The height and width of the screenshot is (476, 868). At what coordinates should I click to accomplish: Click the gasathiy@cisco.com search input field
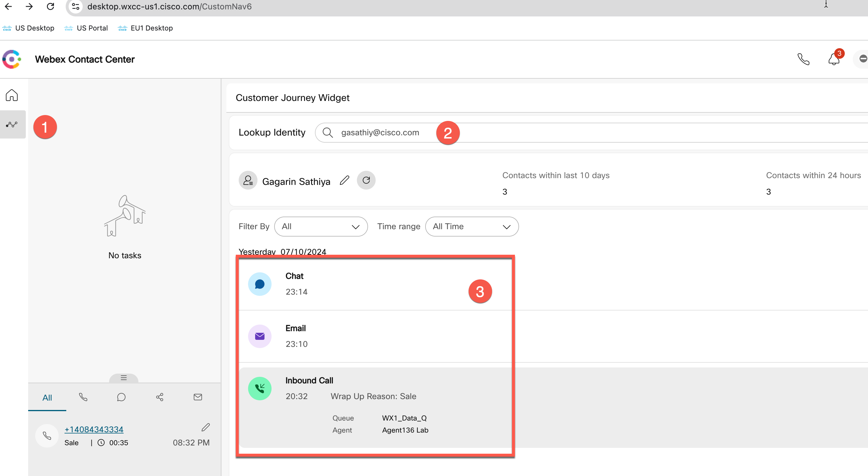click(x=380, y=132)
